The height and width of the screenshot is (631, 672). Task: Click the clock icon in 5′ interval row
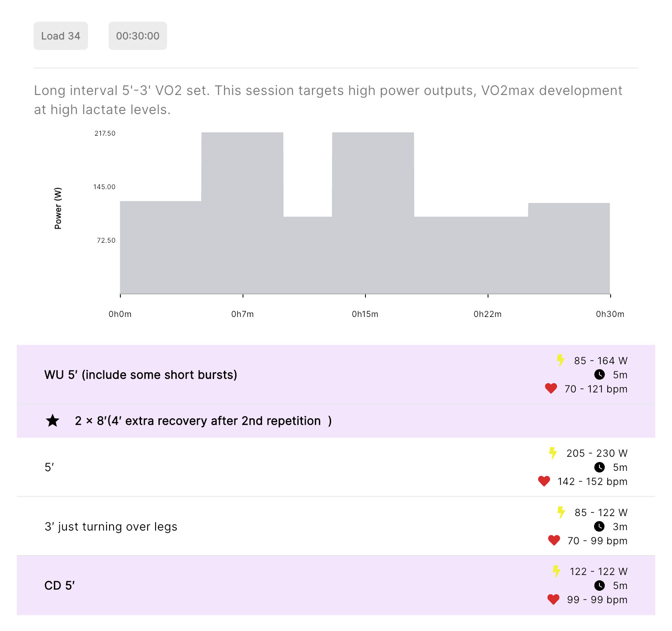599,467
